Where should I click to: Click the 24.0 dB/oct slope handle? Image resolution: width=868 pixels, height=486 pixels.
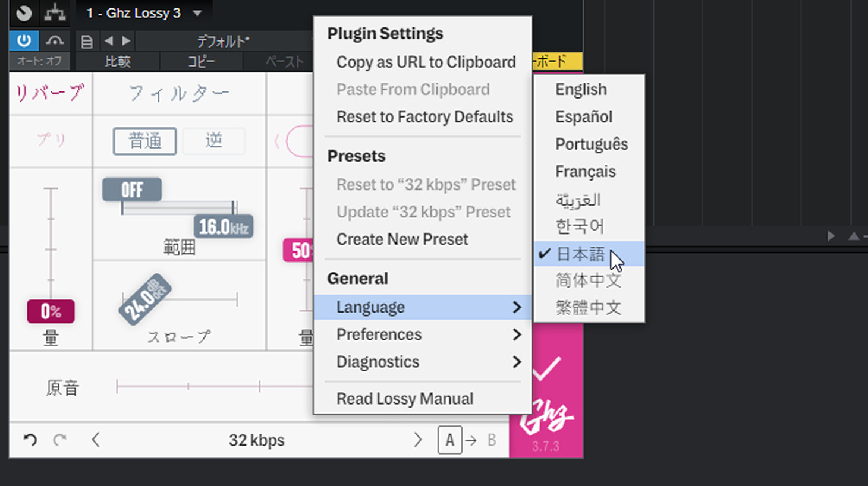[145, 299]
